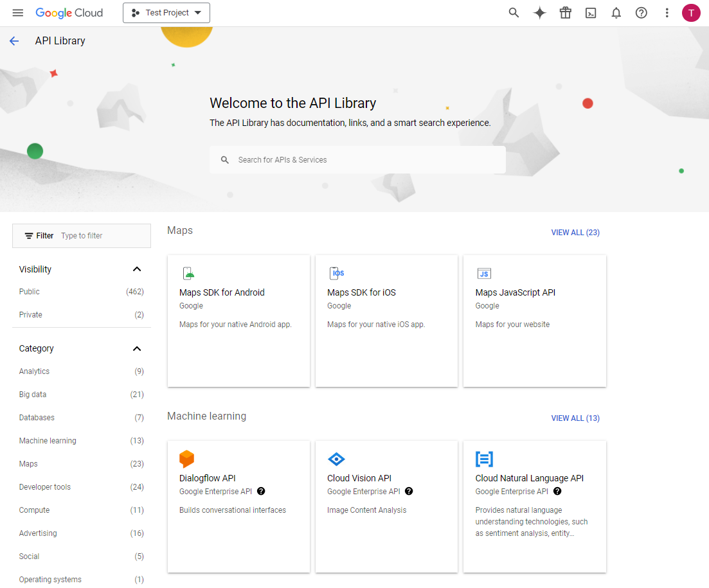
Task: Open the Gemini AI sparkle assistant
Action: [x=539, y=13]
